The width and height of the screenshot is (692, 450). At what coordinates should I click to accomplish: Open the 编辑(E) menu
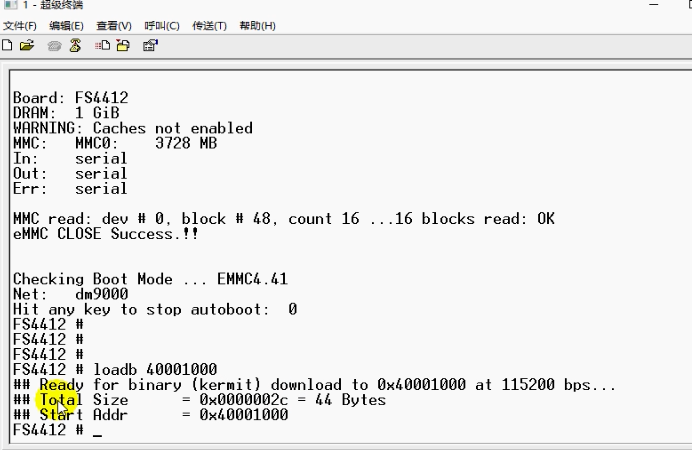pos(66,26)
